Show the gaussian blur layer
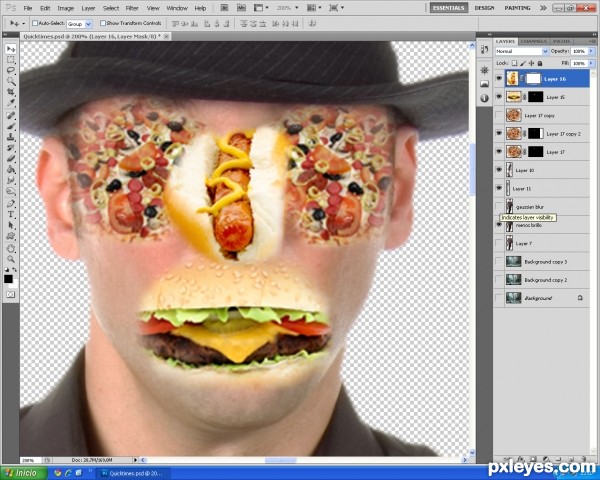This screenshot has width=600, height=480. pyautogui.click(x=499, y=206)
